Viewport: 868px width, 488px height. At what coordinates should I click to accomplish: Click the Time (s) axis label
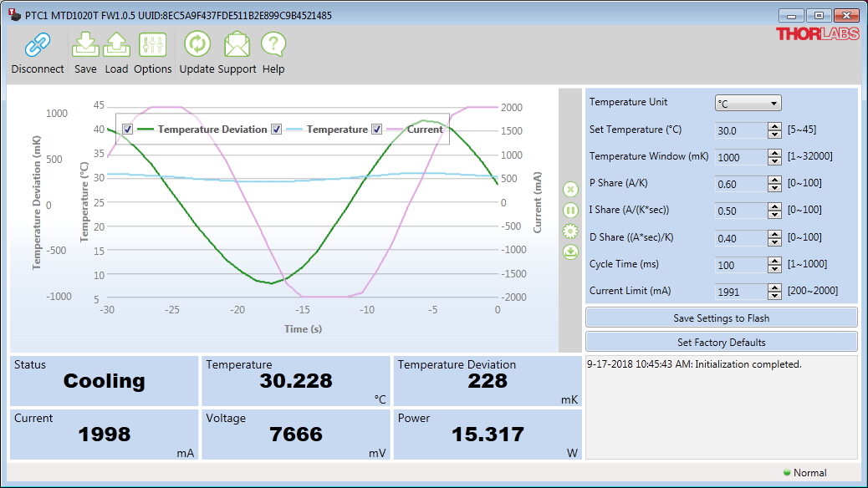click(303, 329)
